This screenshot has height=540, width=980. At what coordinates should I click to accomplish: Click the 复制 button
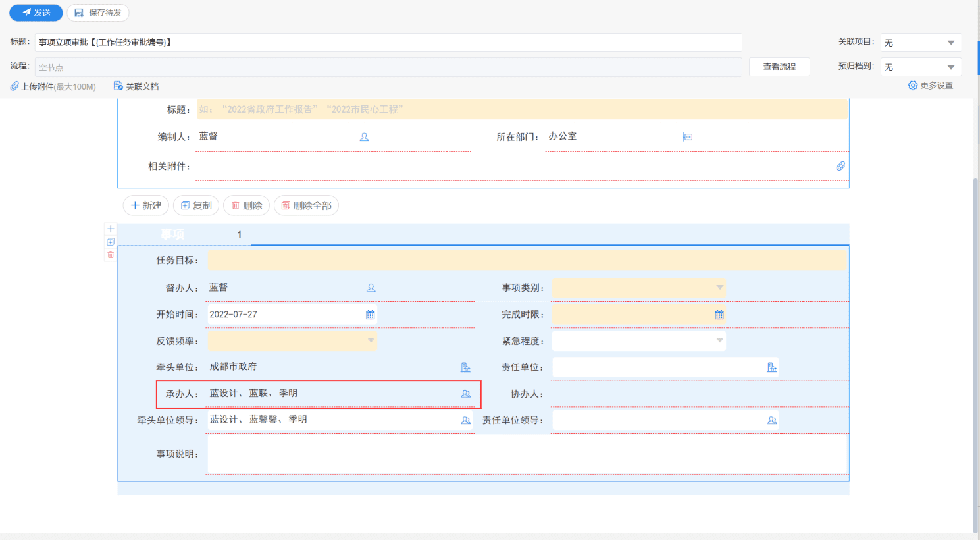[x=196, y=205]
